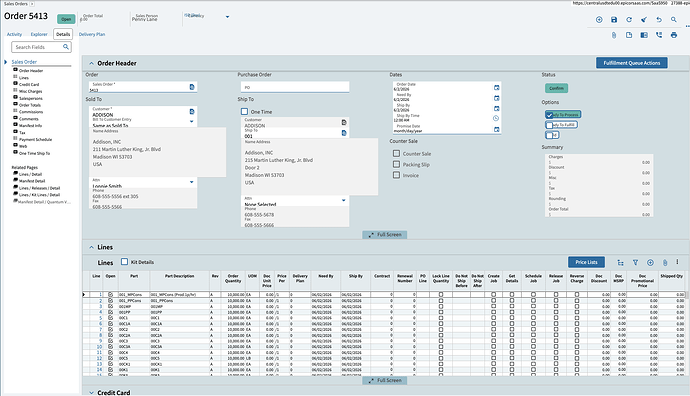690x396 pixels.
Task: Check the One Time ship-to checkbox
Action: pyautogui.click(x=244, y=112)
